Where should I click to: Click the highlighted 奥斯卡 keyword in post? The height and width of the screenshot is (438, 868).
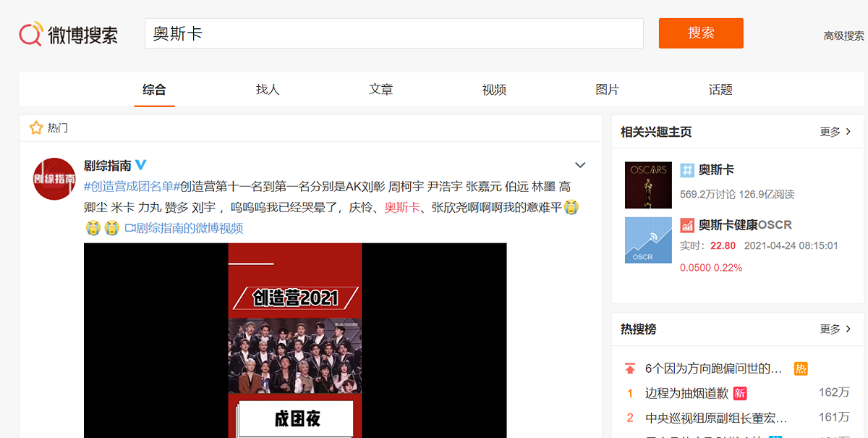coord(402,207)
